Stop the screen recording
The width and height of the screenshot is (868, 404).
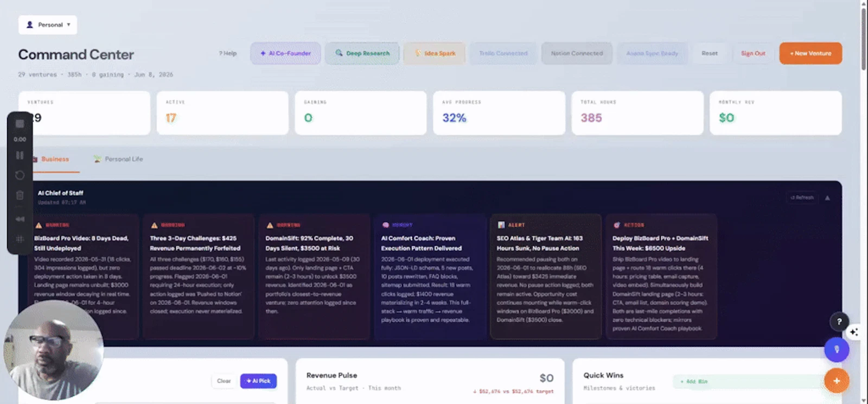[x=20, y=124]
